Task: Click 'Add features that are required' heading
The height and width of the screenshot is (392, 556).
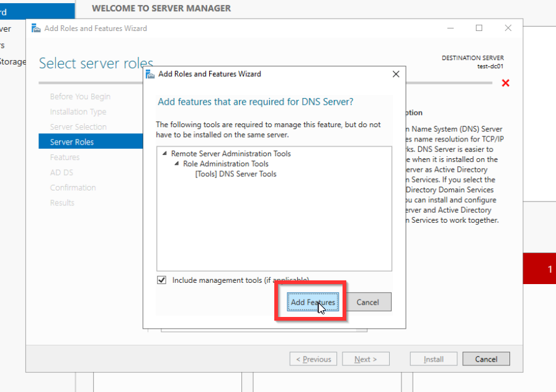Action: 255,102
